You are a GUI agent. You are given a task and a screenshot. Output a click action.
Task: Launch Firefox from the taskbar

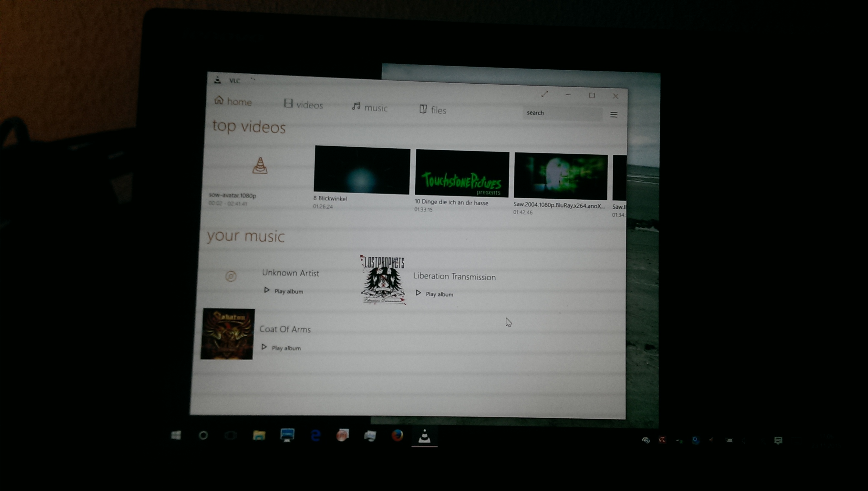coord(397,435)
